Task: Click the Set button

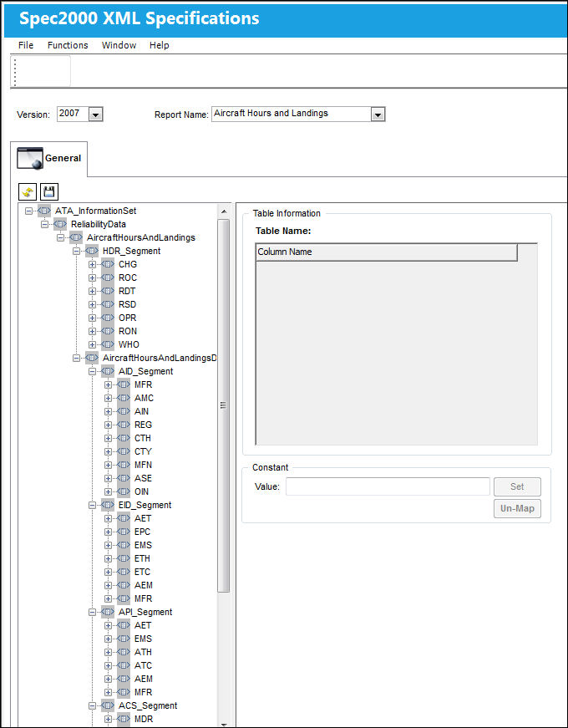Action: click(x=517, y=486)
